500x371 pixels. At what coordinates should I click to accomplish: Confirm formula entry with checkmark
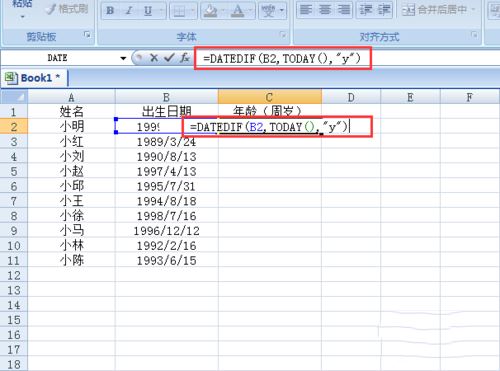[169, 58]
